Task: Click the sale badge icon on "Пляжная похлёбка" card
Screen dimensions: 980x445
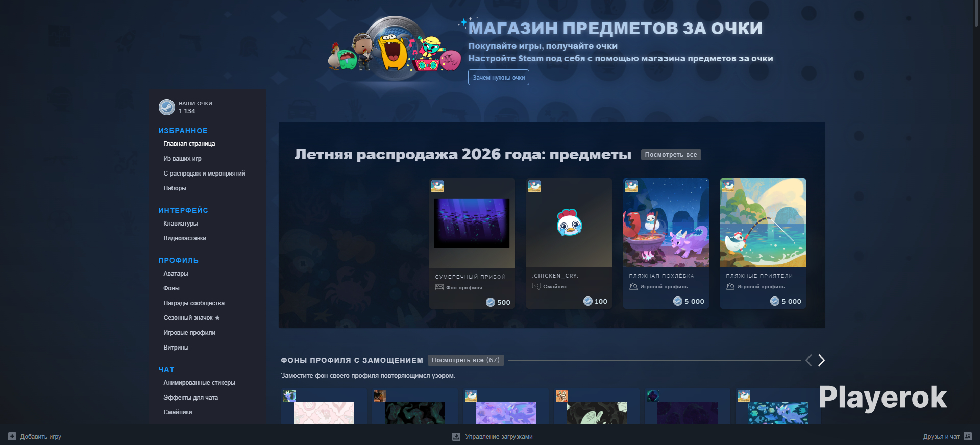Action: pos(631,186)
